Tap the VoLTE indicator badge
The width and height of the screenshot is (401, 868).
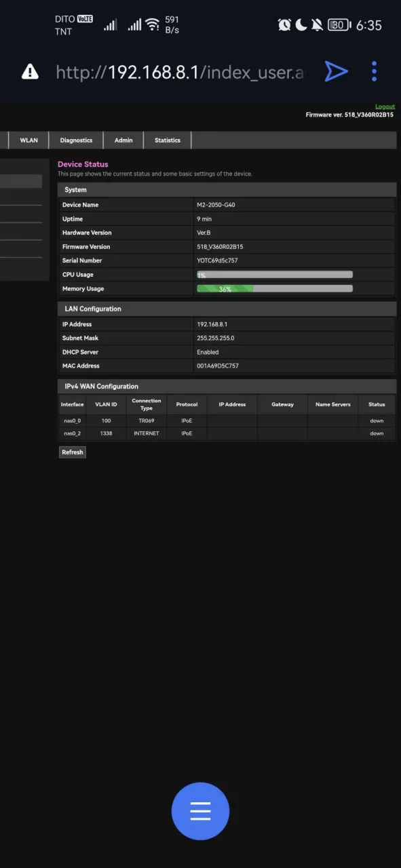(x=85, y=19)
